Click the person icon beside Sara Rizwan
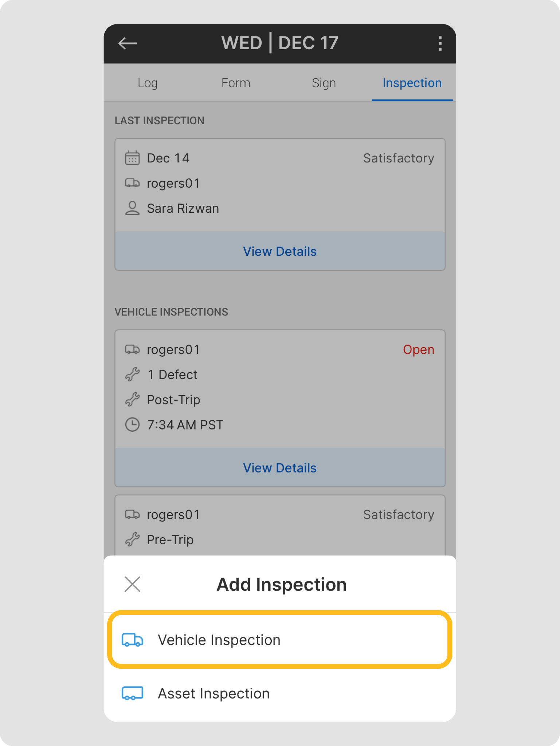560x746 pixels. [x=132, y=208]
